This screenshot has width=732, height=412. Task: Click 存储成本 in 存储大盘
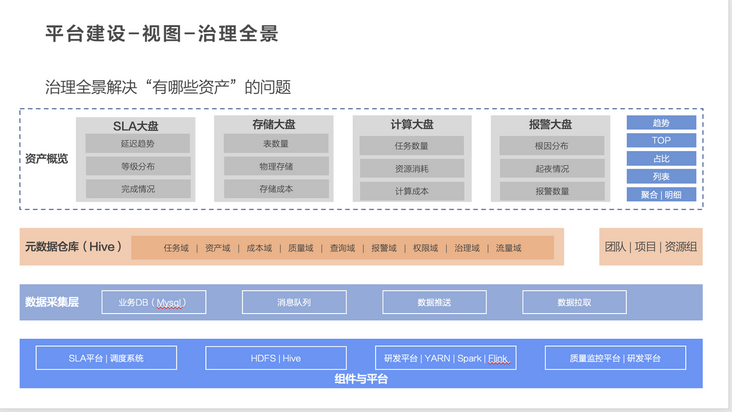[276, 189]
